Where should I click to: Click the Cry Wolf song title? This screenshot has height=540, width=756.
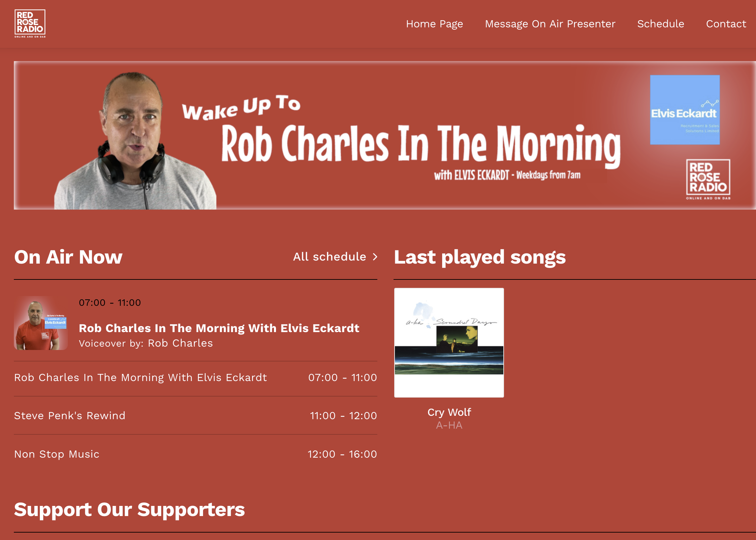coord(449,412)
